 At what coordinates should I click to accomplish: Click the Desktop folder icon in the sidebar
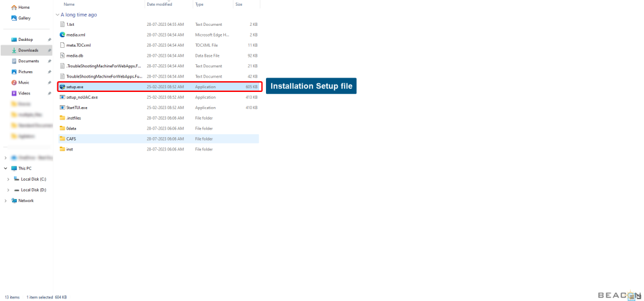[14, 40]
